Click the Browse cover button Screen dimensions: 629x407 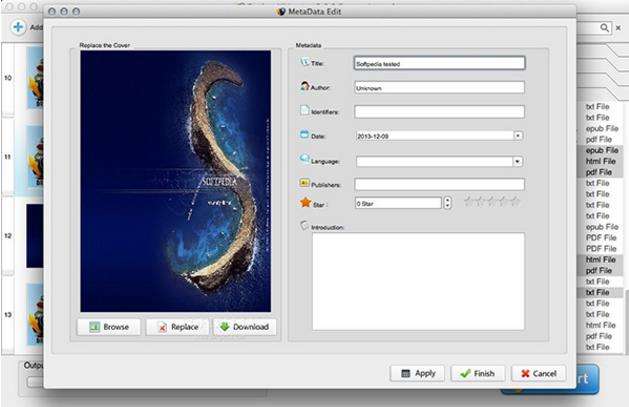tap(109, 327)
